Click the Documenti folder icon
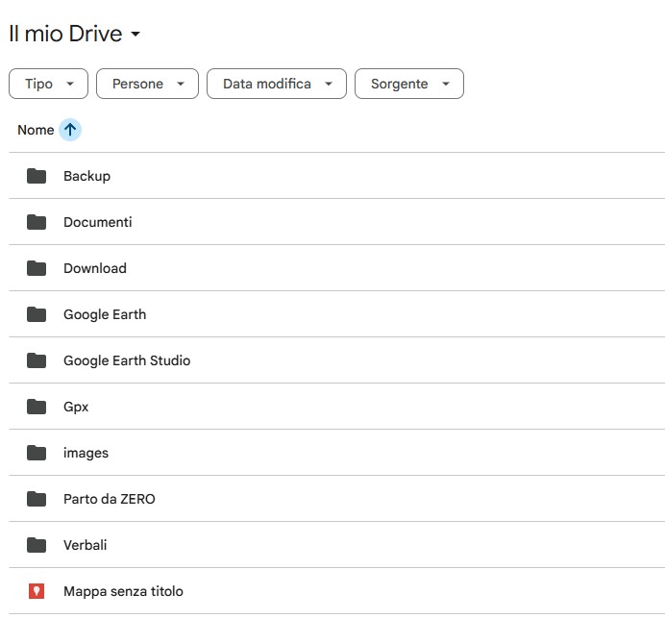665x644 pixels. [37, 222]
